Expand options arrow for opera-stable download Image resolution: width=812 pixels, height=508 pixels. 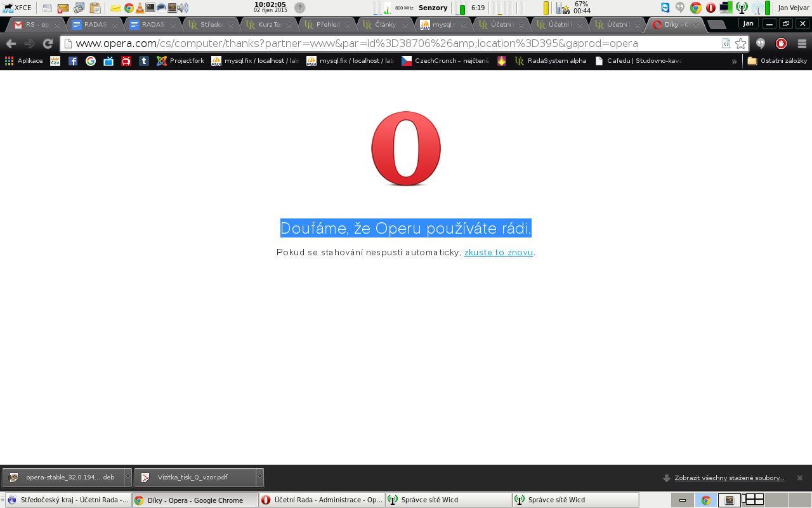[x=128, y=478]
